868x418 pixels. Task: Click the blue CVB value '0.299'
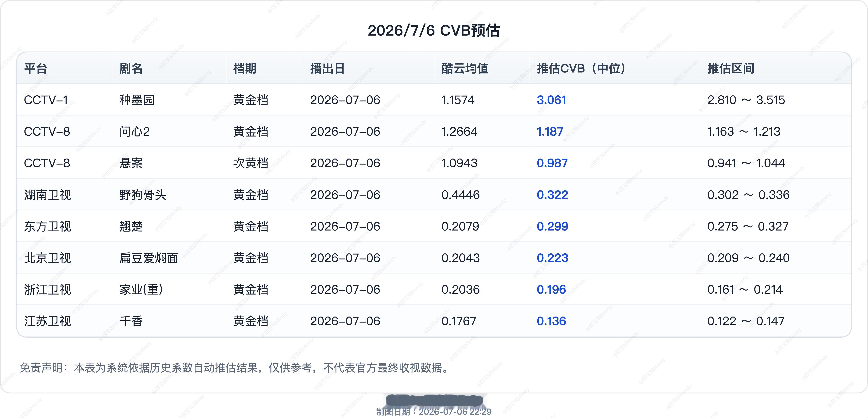[x=552, y=227]
